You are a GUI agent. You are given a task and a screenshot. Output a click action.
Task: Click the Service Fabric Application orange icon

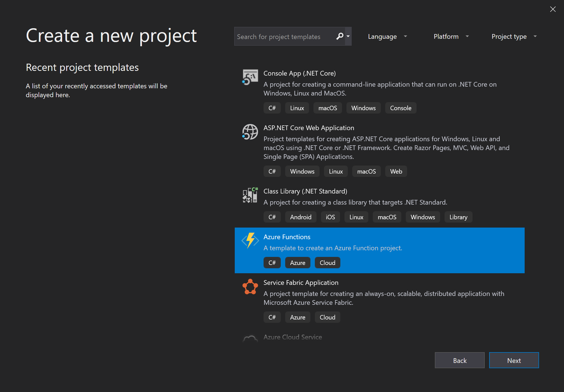(x=250, y=287)
